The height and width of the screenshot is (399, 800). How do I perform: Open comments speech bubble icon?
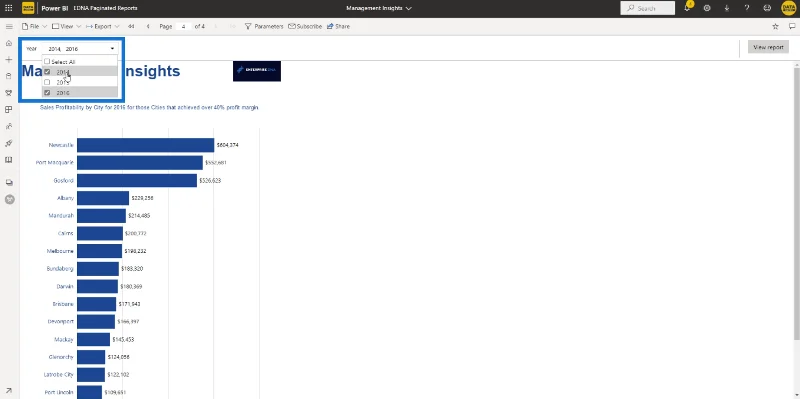792,27
